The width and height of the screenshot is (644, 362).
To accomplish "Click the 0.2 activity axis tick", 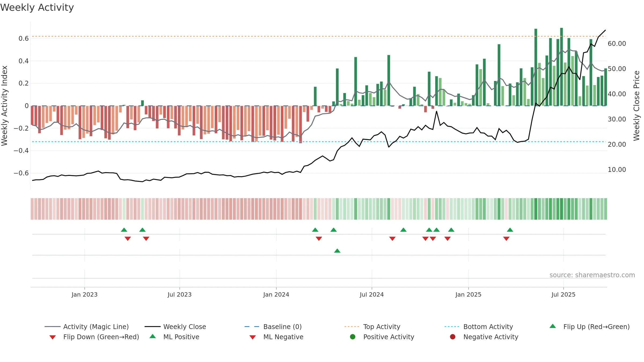I will click(24, 83).
